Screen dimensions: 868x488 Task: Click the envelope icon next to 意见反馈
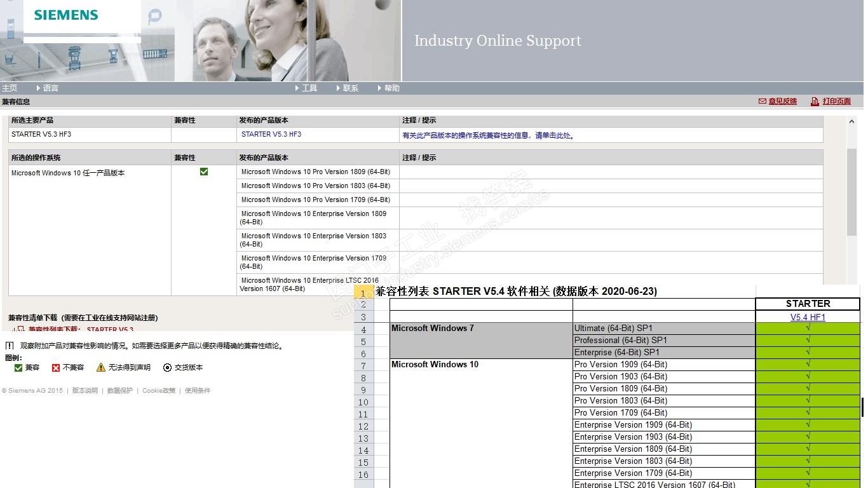[763, 101]
